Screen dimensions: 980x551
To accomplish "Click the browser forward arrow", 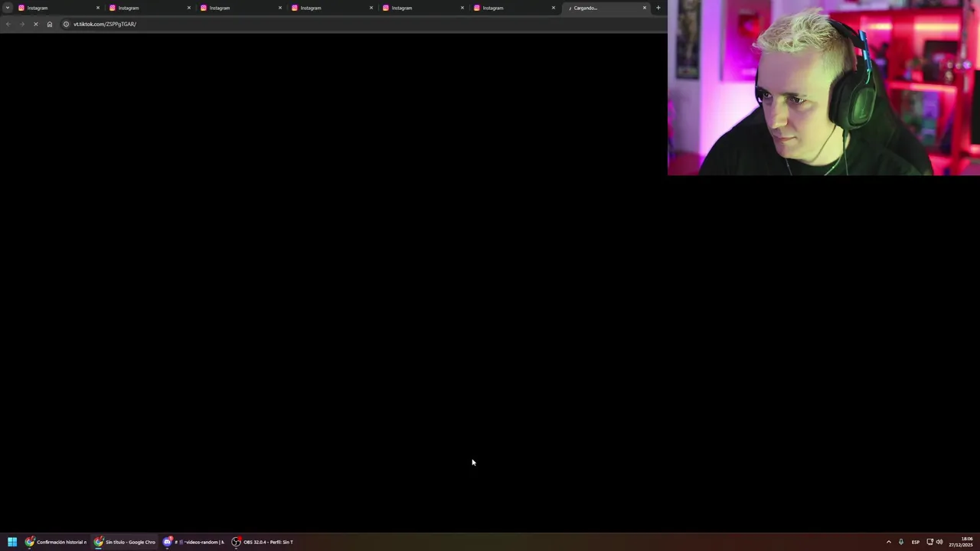I will [x=21, y=24].
